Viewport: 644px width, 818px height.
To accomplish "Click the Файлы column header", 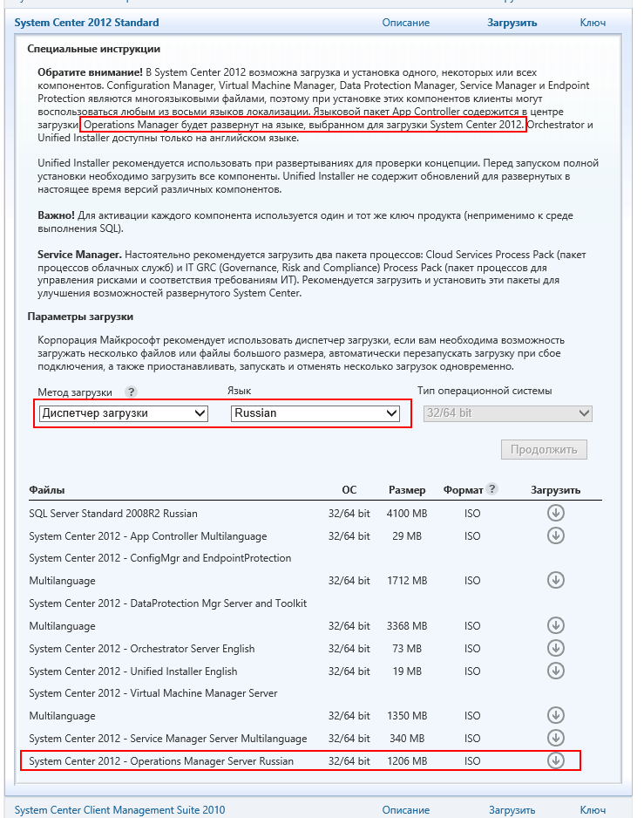I will pos(47,490).
